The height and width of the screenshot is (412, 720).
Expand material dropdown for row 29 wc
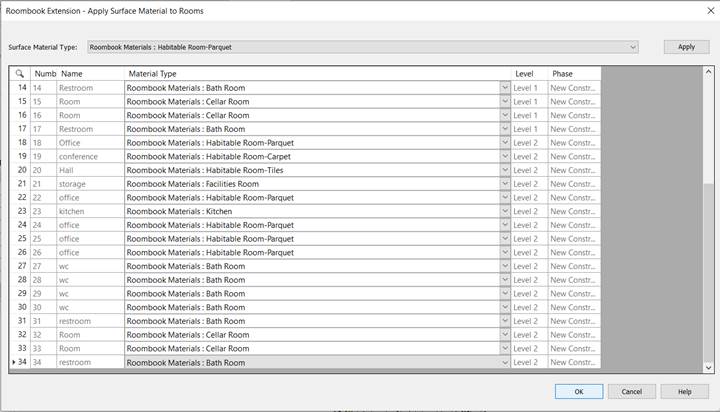[x=505, y=293]
